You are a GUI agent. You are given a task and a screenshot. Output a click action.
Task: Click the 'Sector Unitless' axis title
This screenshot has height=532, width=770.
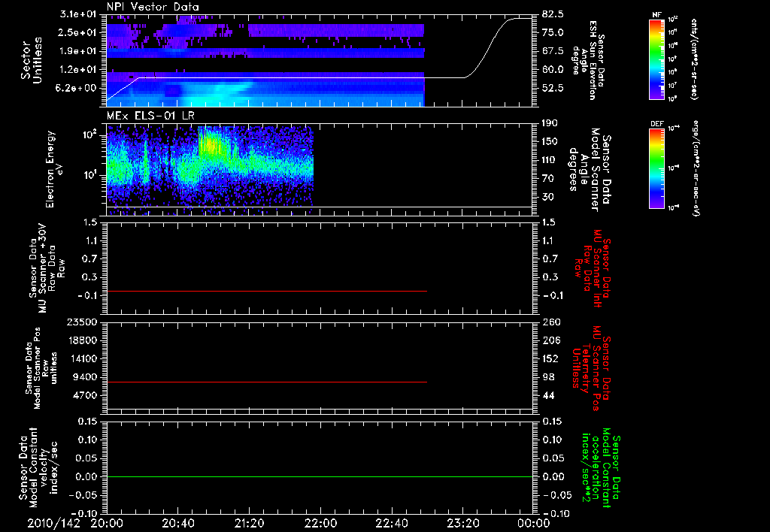(32, 60)
